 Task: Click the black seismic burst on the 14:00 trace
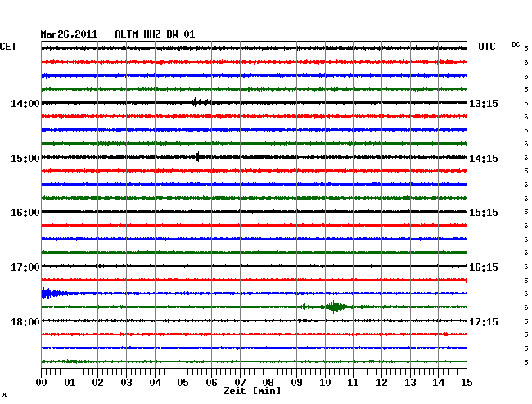(201, 102)
